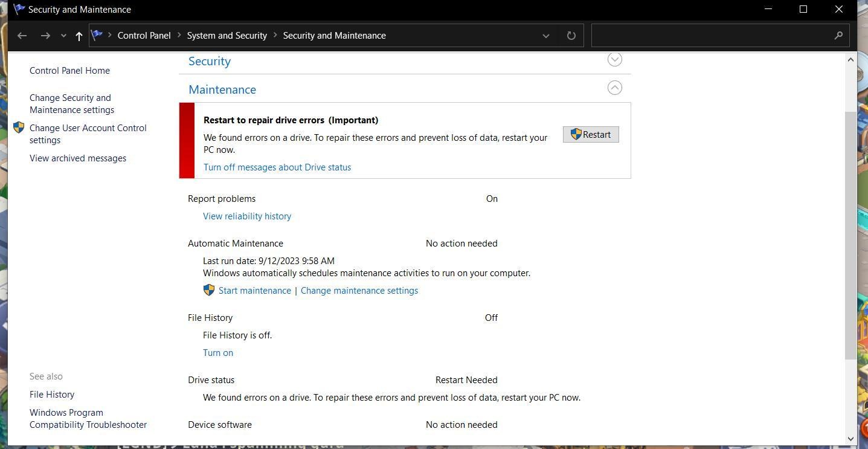This screenshot has height=449, width=868.
Task: Click the scroll down arrow of scrollbar
Action: 850,439
